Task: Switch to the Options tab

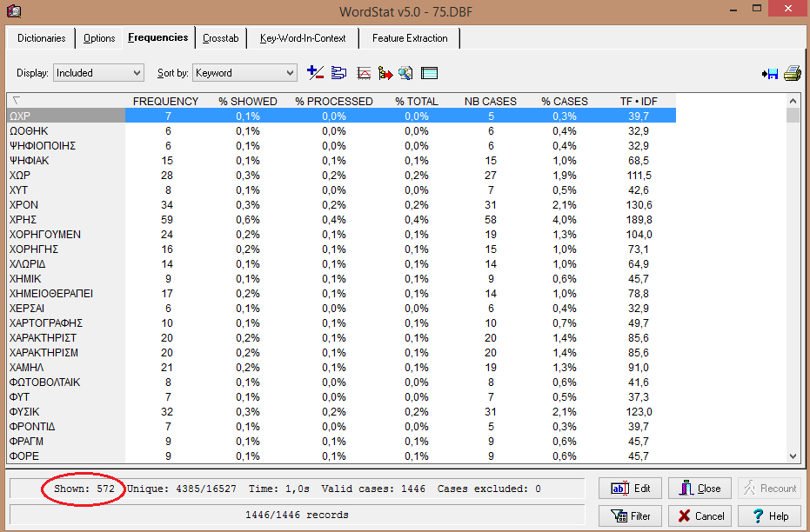Action: tap(99, 38)
